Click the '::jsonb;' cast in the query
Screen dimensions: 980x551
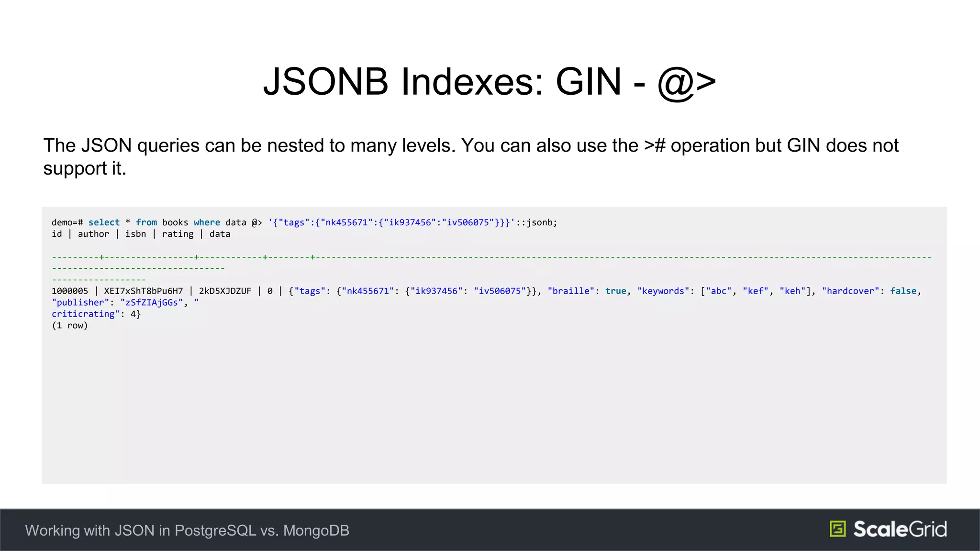[x=536, y=222]
